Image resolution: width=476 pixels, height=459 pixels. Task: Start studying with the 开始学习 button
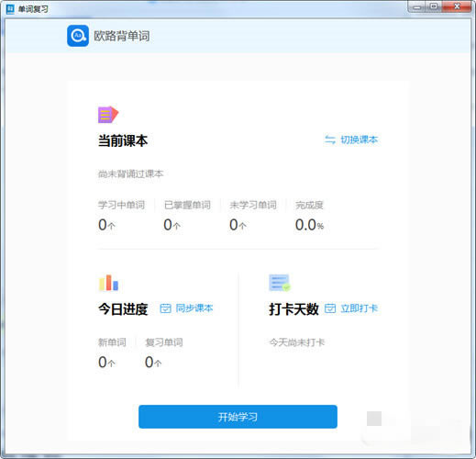[238, 417]
